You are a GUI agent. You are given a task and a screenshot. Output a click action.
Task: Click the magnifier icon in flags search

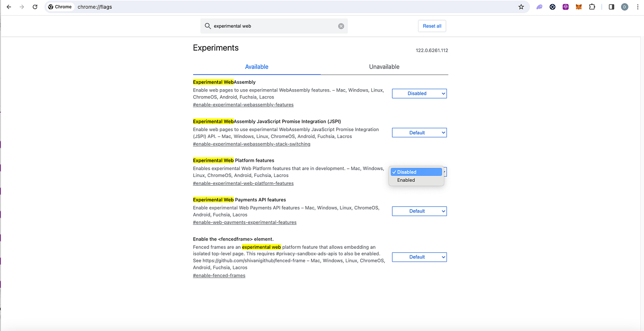[208, 26]
